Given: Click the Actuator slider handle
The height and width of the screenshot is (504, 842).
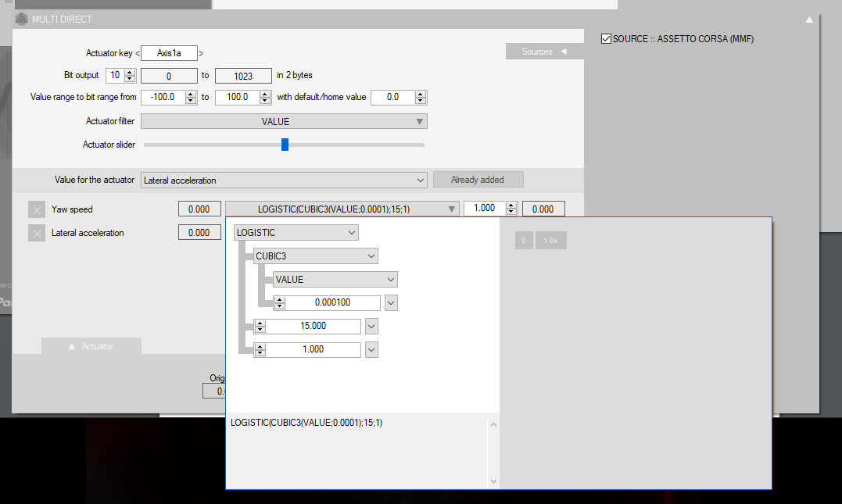Looking at the screenshot, I should pyautogui.click(x=285, y=145).
